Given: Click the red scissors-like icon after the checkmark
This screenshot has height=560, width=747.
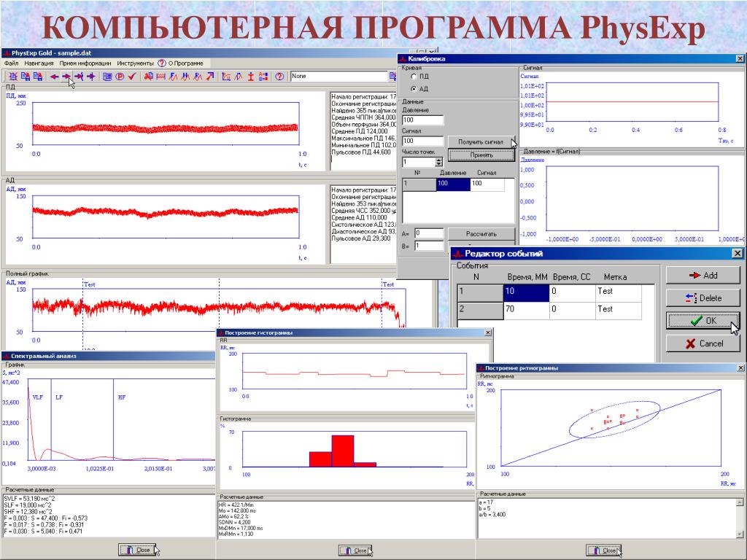Looking at the screenshot, I should click(148, 76).
